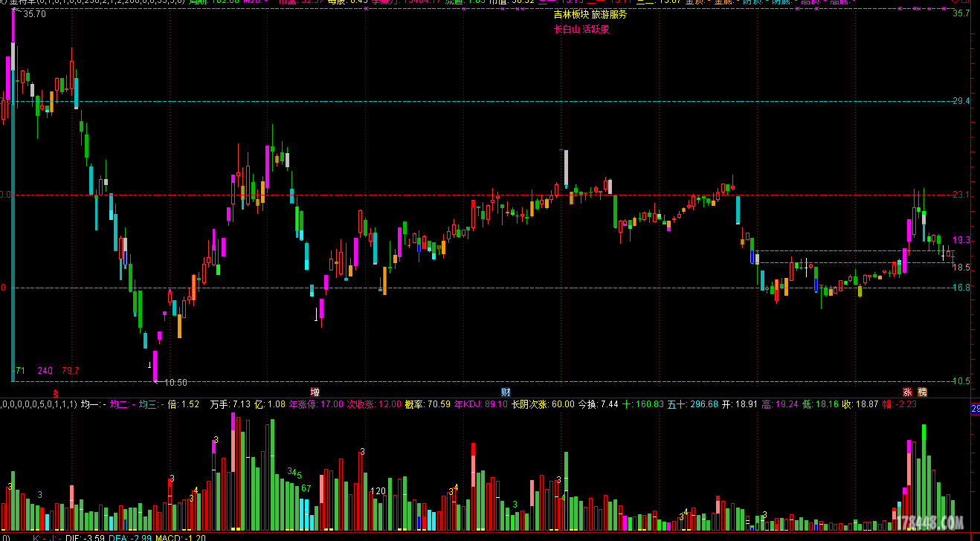The height and width of the screenshot is (541, 980).
Task: Click the 年KDJ: 89.10 indicator
Action: [x=480, y=404]
